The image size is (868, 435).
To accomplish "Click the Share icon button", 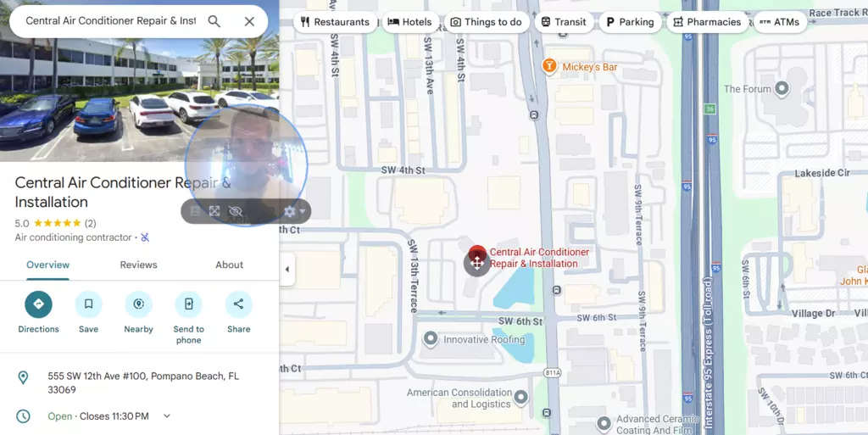I will 238,304.
